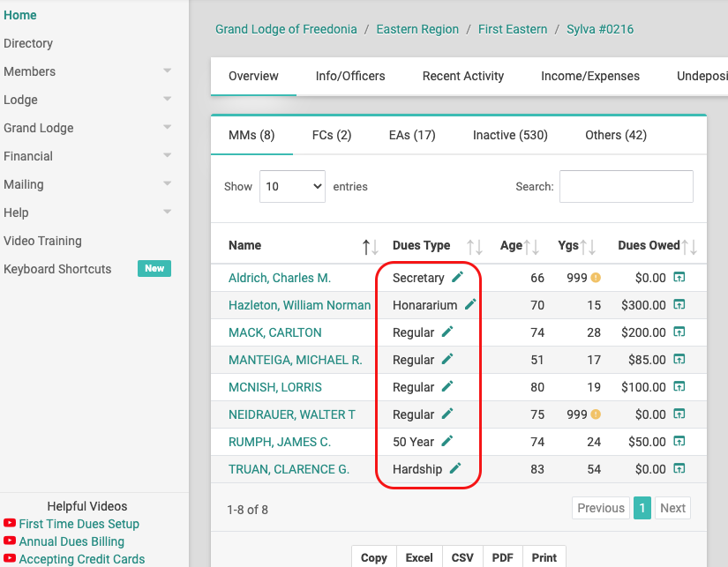Edit Honararium dues type for Hazleton
The width and height of the screenshot is (728, 567).
[x=470, y=304]
